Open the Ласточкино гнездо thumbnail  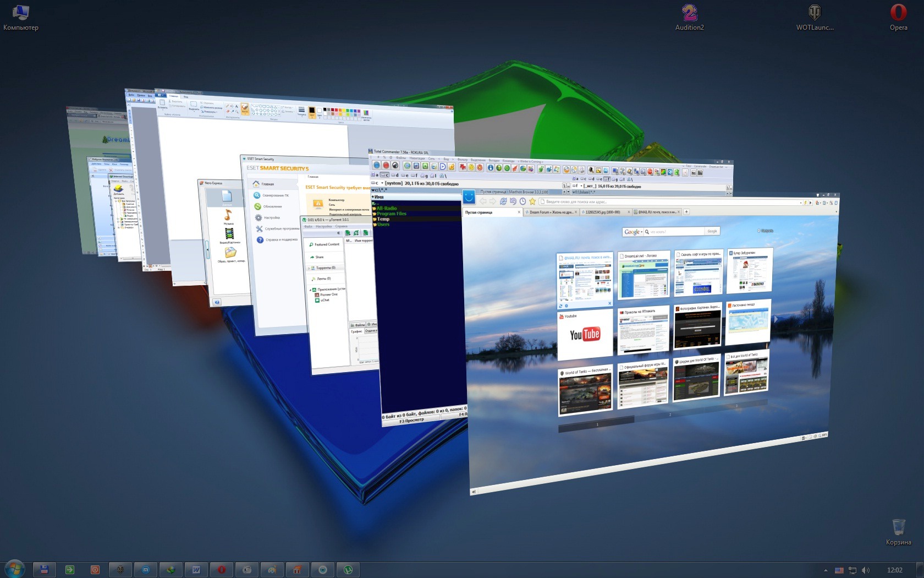(x=749, y=323)
